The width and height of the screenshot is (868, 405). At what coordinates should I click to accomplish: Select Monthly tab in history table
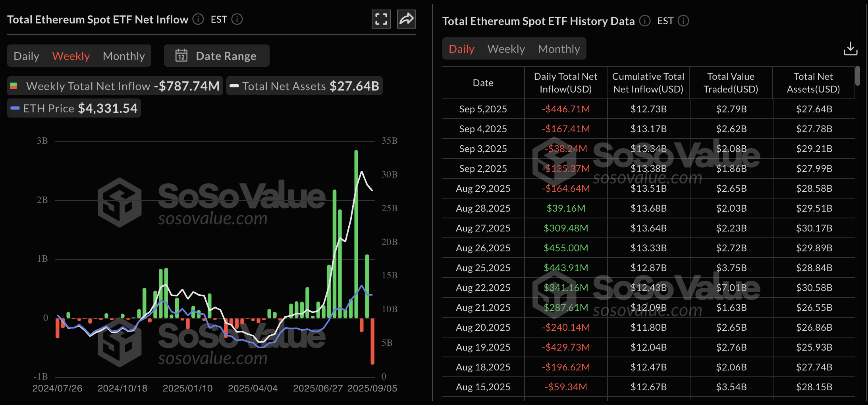click(x=559, y=49)
